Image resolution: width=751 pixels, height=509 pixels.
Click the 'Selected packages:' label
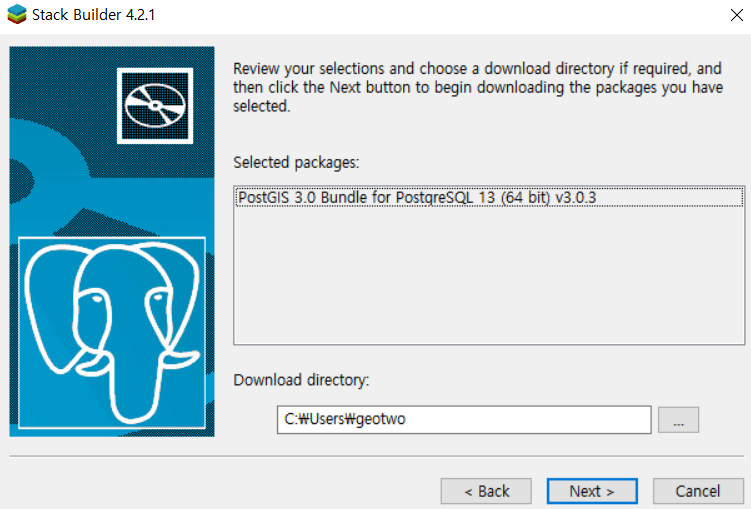296,163
